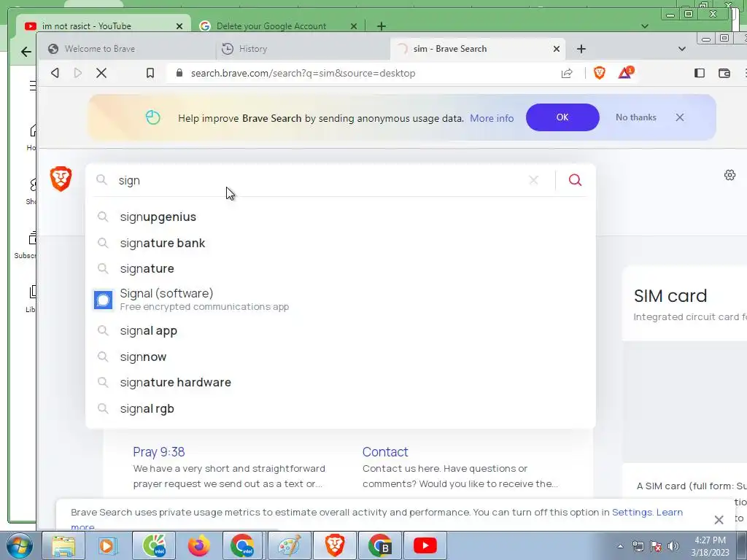Close the YouTube tab in Chrome
This screenshot has width=747, height=560.
pos(179,26)
